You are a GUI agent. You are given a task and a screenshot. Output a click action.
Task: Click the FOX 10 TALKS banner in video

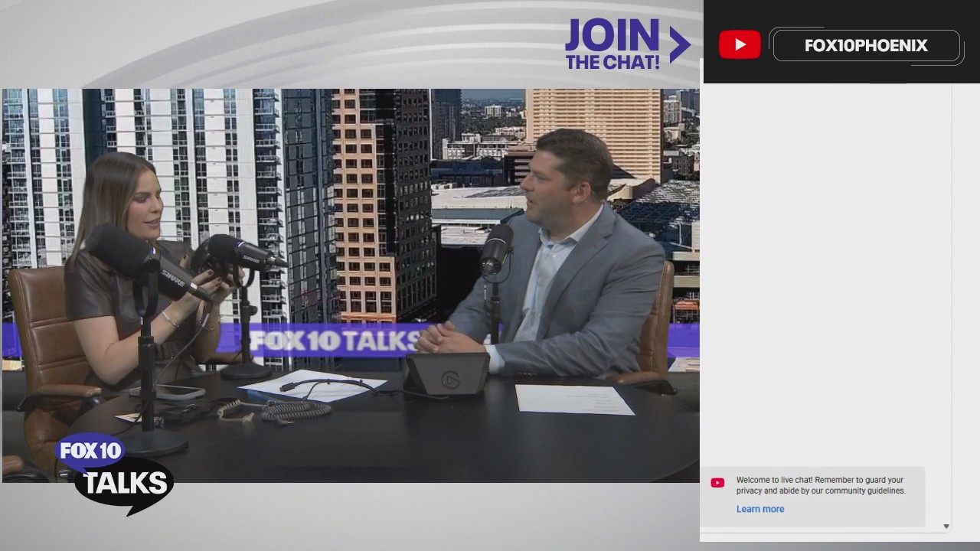(337, 341)
